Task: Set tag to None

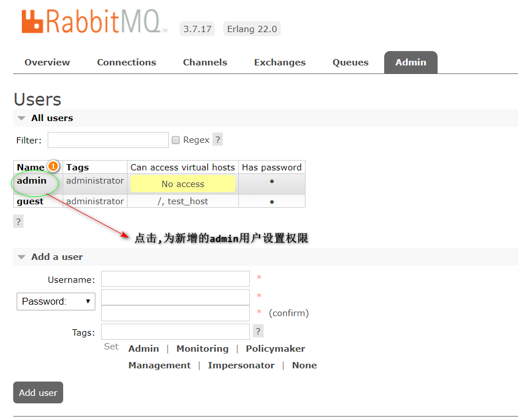Action: tap(304, 365)
